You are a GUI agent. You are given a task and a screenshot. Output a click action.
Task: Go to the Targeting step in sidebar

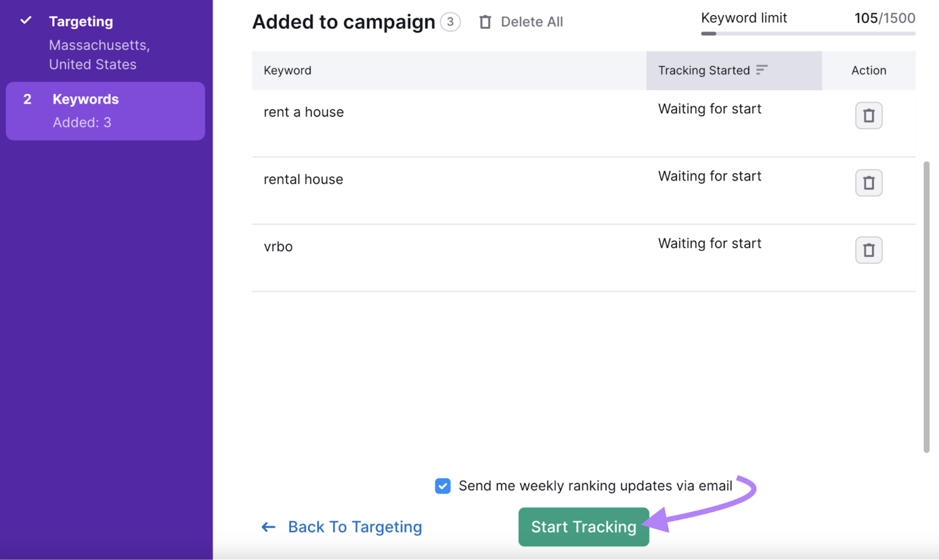point(81,22)
